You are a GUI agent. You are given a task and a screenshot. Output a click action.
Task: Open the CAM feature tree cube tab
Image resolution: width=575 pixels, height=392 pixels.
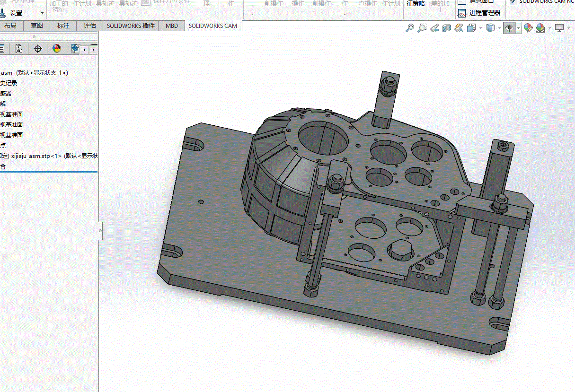(x=75, y=49)
